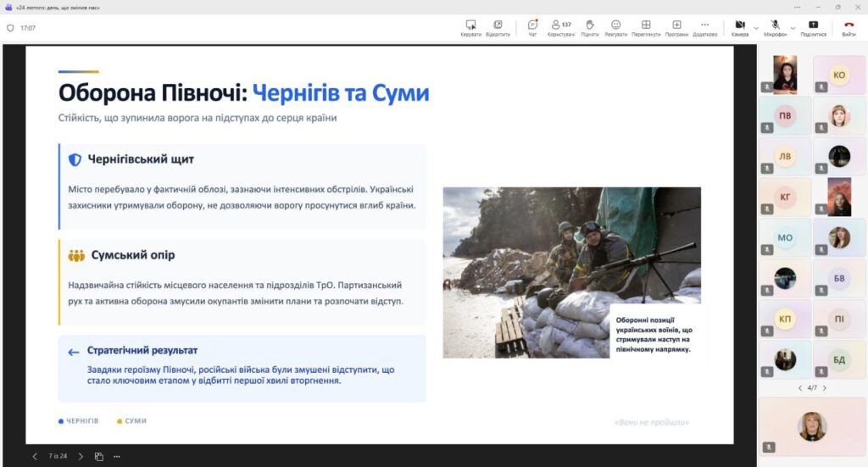Open the meeting chat panel
Viewport: 868px width, 467px height.
tap(532, 27)
